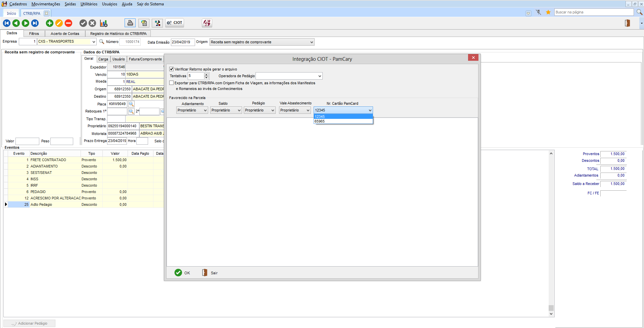644x328 pixels.
Task: Click the colored shapes export toolbar icon
Action: [157, 23]
